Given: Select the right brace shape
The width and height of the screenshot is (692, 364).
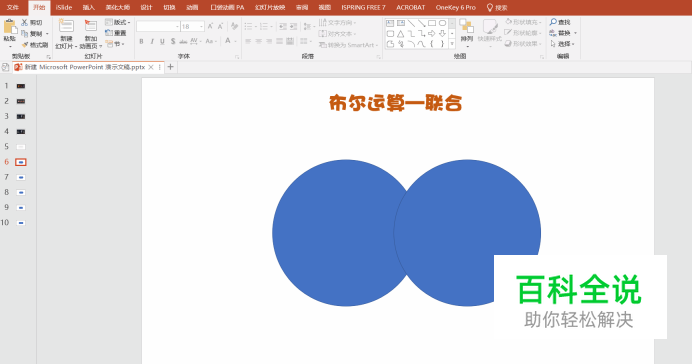Looking at the screenshot, I should tap(442, 44).
